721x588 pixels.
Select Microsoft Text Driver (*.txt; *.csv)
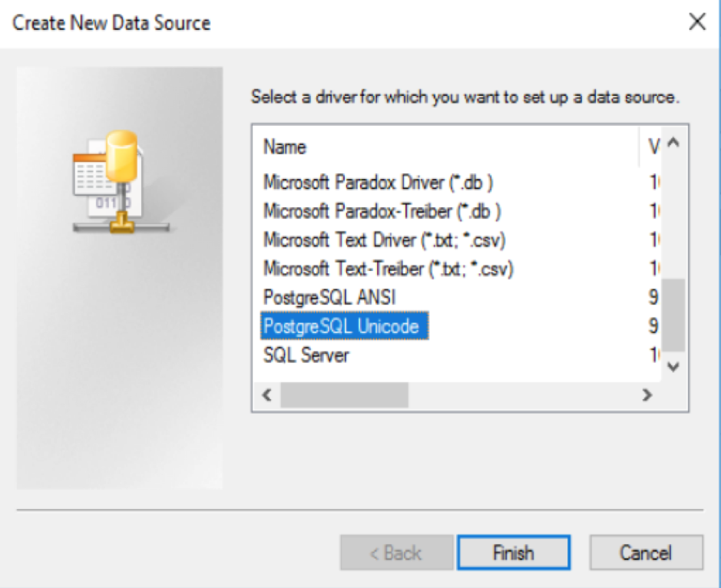(x=385, y=240)
